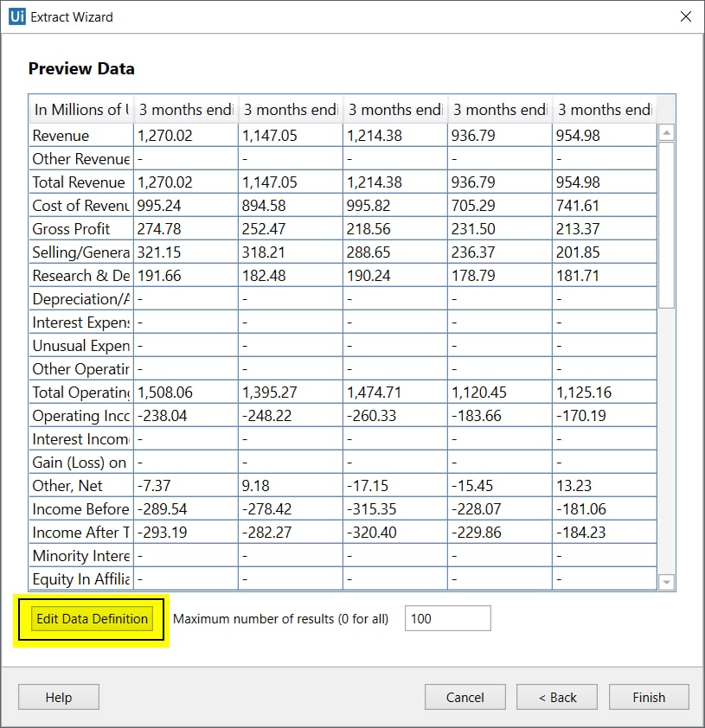Select the 'Other Revenue' row label
The image size is (705, 728).
pos(81,158)
